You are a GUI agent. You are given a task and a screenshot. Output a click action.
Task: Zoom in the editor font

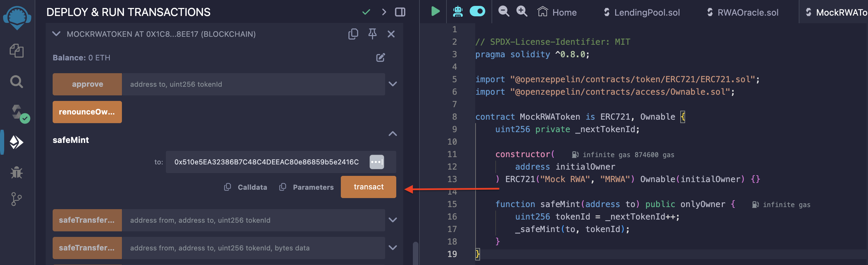coord(522,11)
